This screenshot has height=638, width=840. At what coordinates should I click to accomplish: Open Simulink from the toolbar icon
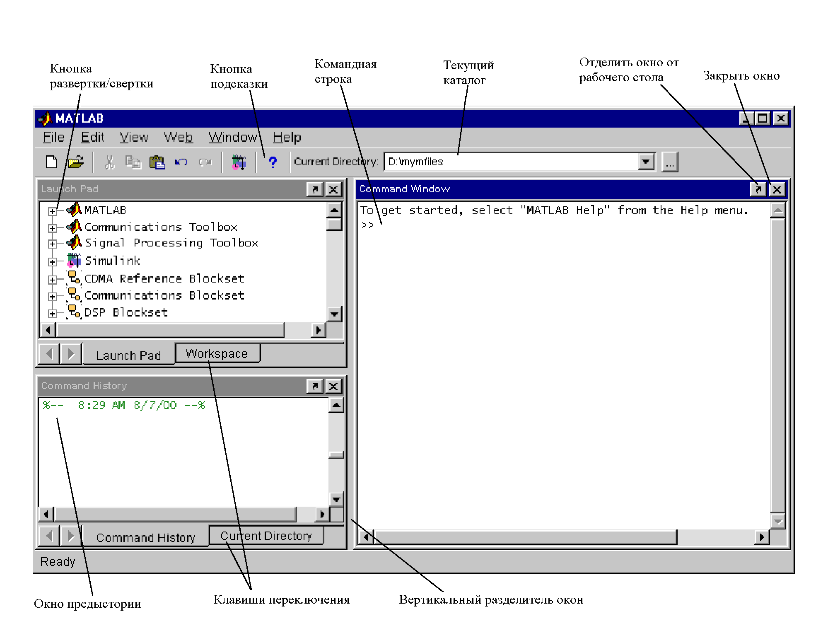pyautogui.click(x=239, y=162)
